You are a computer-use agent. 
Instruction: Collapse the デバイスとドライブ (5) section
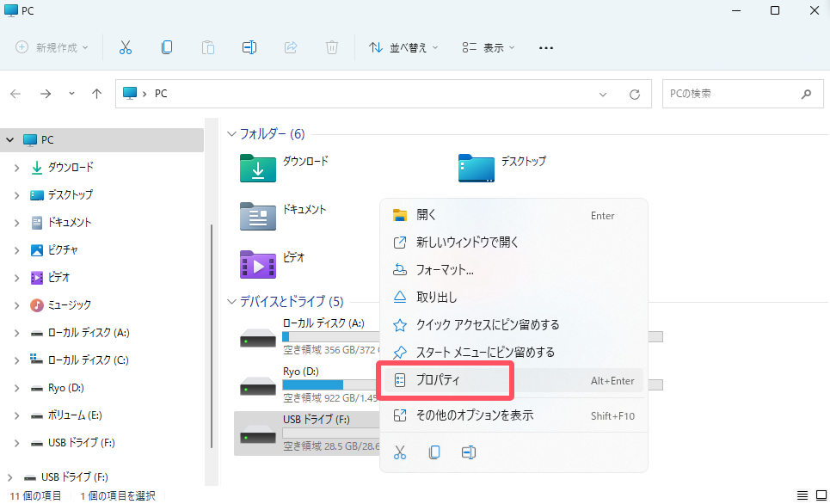point(231,302)
